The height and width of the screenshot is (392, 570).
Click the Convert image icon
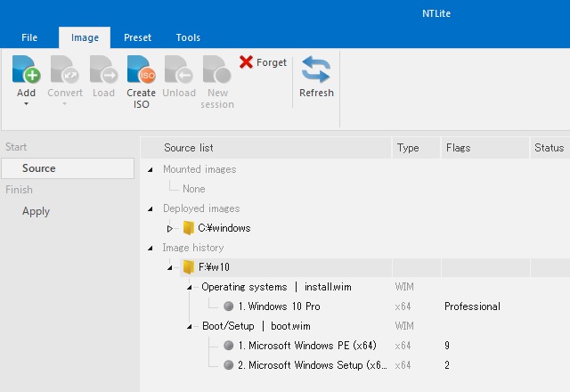[65, 69]
